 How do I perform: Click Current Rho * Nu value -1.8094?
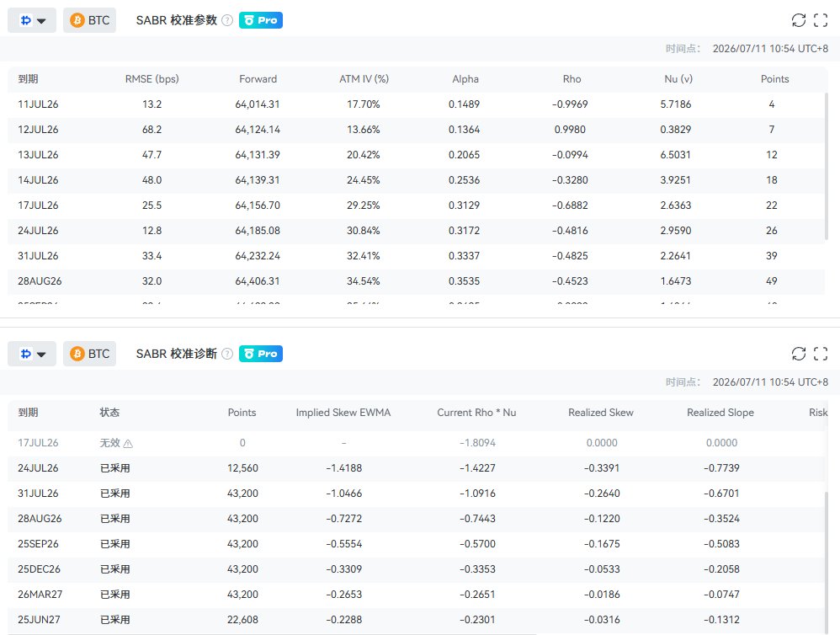477,443
